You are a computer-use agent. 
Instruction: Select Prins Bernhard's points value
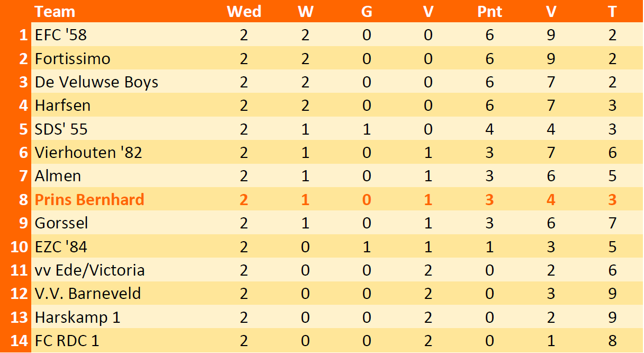point(489,199)
